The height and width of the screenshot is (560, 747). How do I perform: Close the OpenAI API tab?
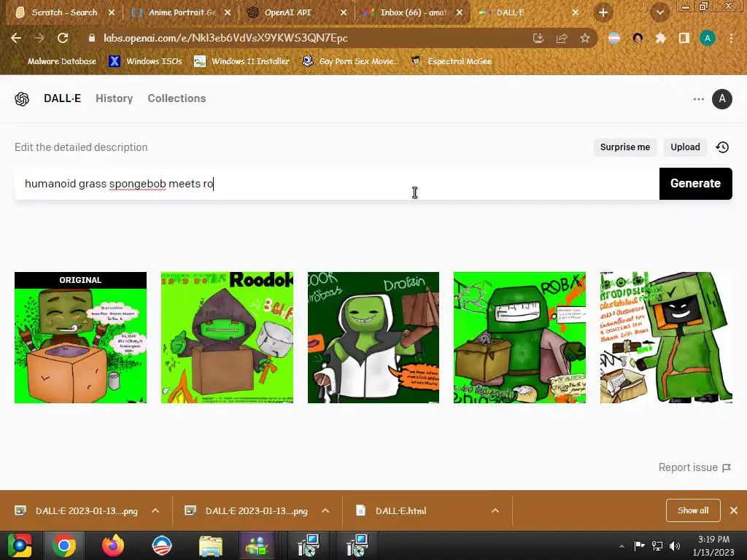click(344, 12)
